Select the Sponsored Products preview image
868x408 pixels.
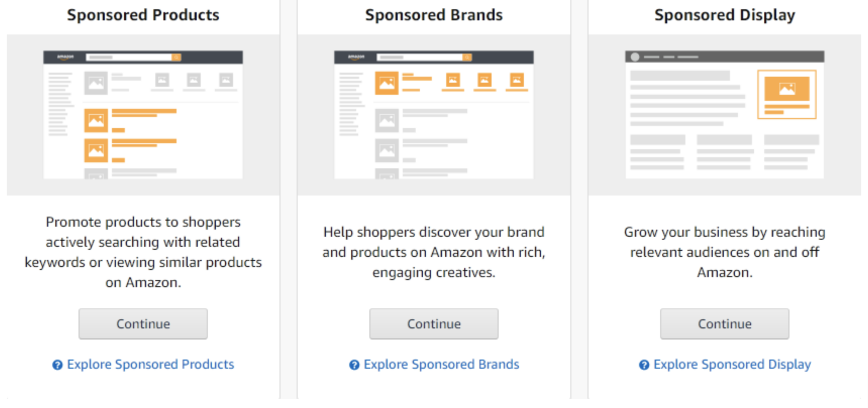point(143,115)
